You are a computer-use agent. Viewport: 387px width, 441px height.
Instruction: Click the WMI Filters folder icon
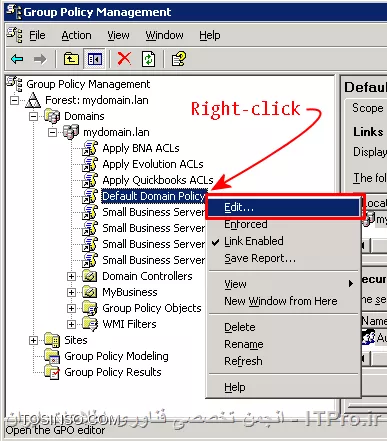[90, 324]
